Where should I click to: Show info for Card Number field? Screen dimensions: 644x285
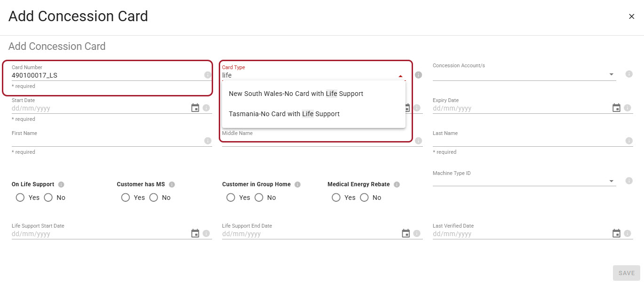point(208,75)
